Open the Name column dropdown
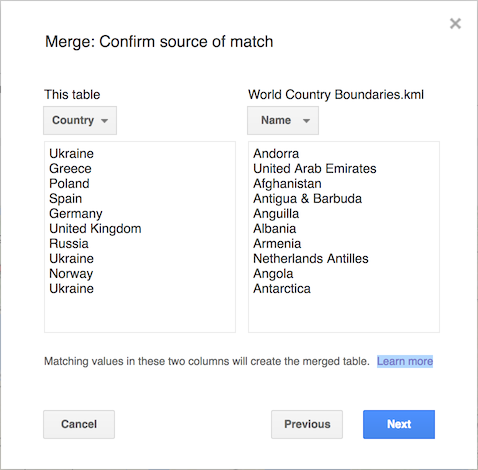478x470 pixels. tap(283, 120)
